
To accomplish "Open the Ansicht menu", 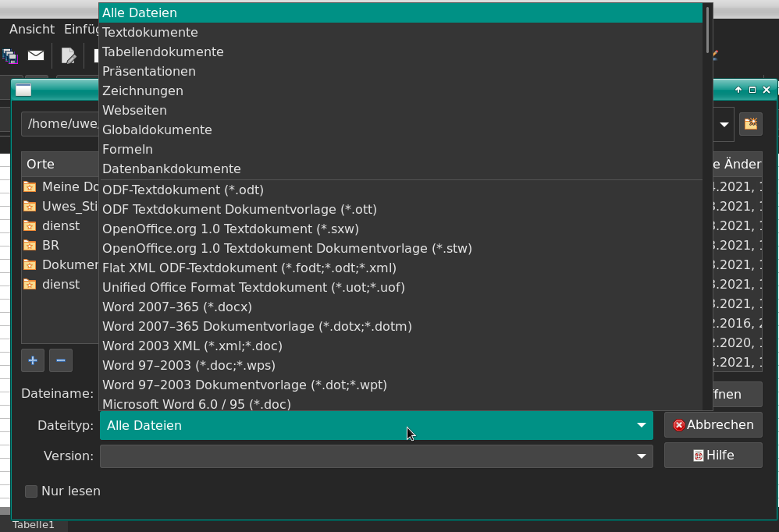I will [x=32, y=29].
